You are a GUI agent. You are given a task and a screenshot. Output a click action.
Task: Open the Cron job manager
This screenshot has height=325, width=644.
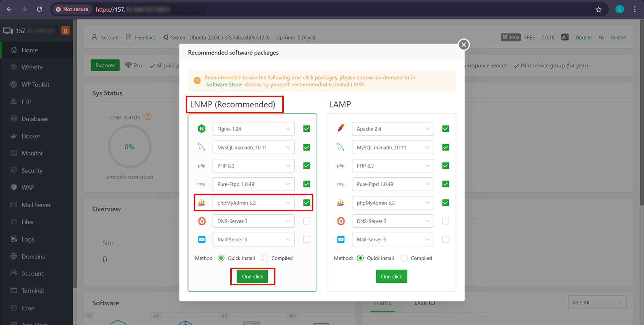28,308
